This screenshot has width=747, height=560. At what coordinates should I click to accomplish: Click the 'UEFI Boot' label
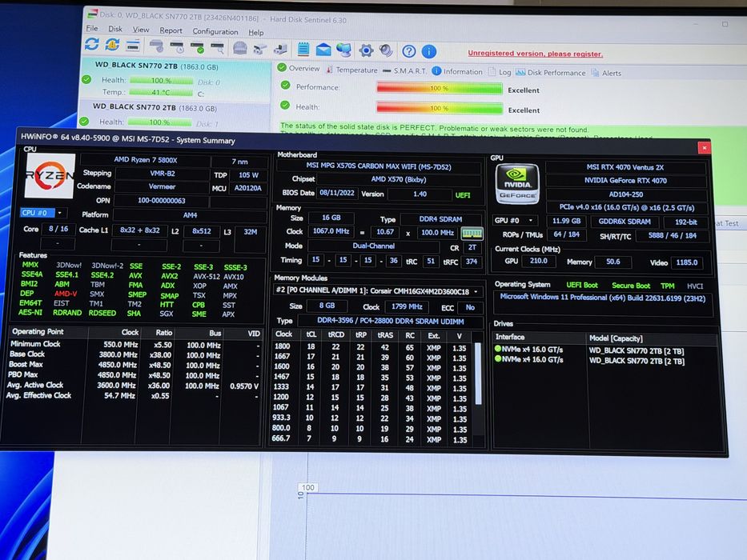[x=582, y=285]
